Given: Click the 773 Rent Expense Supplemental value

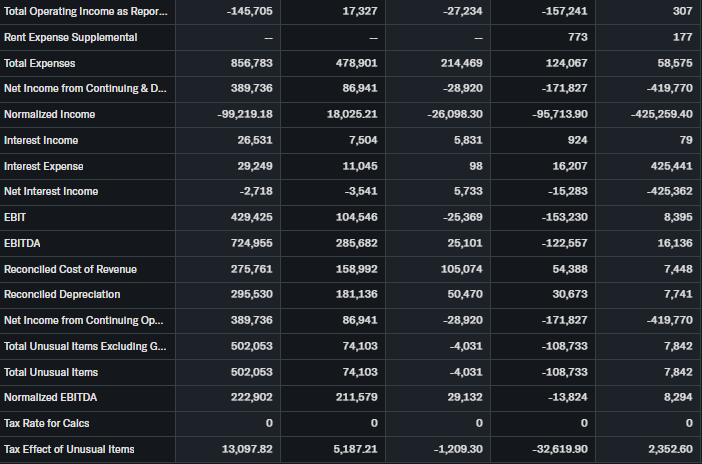Looking at the screenshot, I should [577, 37].
